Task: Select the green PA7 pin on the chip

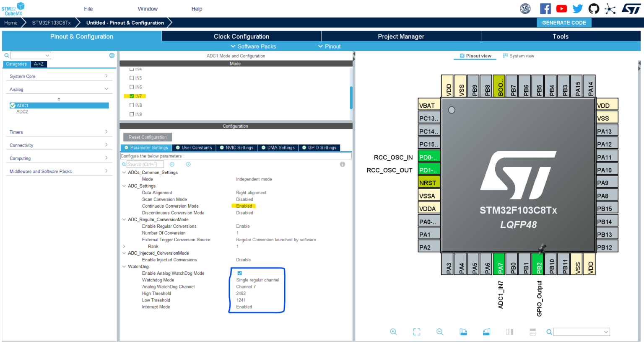Action: pos(499,264)
